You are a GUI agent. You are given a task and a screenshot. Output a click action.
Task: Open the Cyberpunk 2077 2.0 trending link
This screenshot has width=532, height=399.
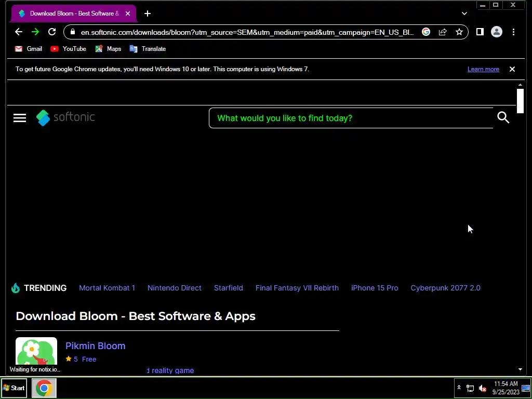pos(445,288)
